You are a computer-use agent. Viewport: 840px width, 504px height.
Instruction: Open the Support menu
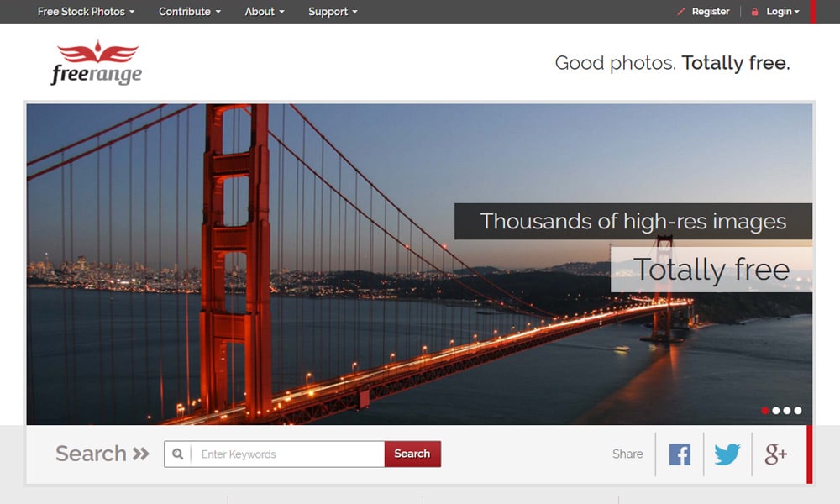pyautogui.click(x=333, y=12)
